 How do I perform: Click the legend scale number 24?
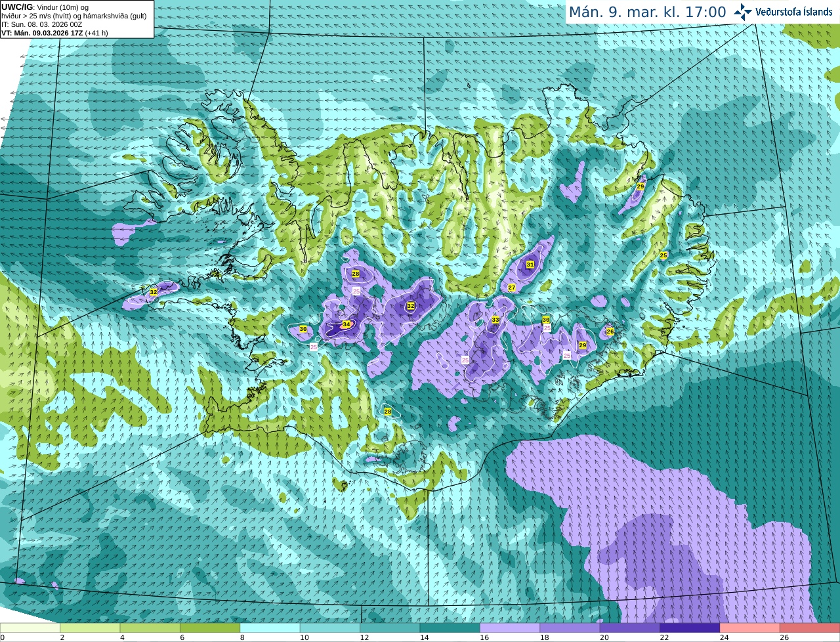coord(724,637)
